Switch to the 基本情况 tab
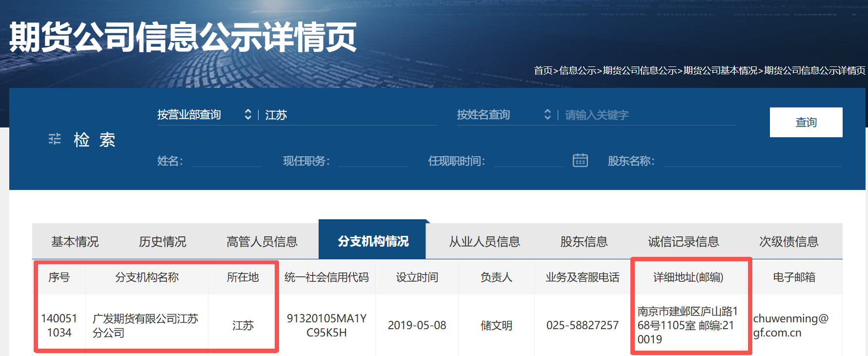The image size is (868, 356). coord(75,241)
